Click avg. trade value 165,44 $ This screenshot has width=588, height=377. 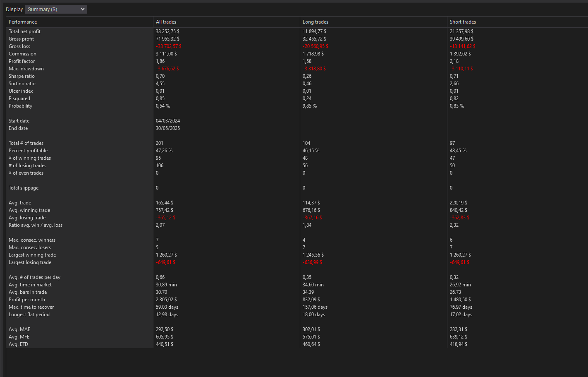(x=165, y=203)
